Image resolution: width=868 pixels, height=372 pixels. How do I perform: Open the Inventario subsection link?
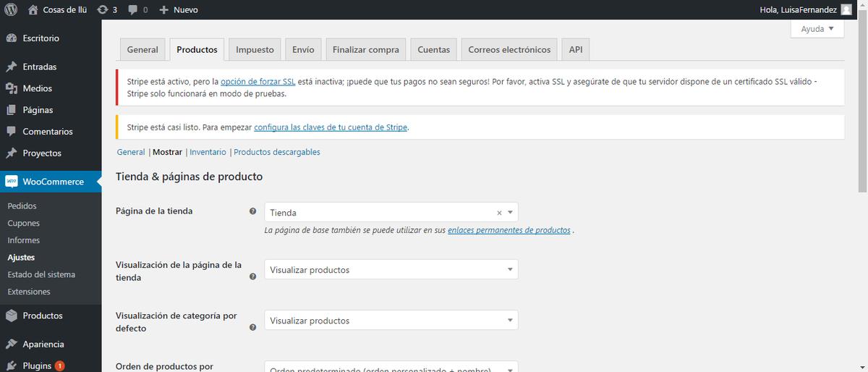pos(208,152)
